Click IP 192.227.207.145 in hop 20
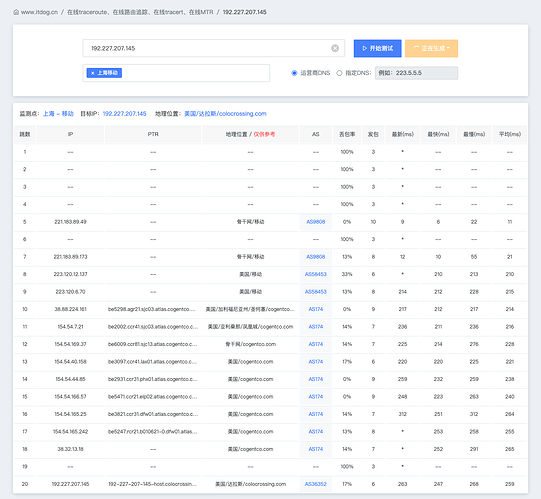Screen dimensions: 541x499 pos(70,484)
